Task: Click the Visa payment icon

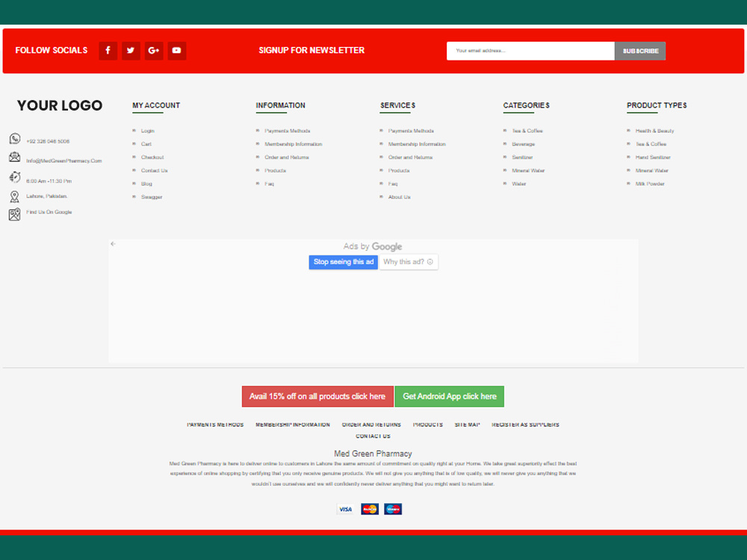Action: point(345,509)
